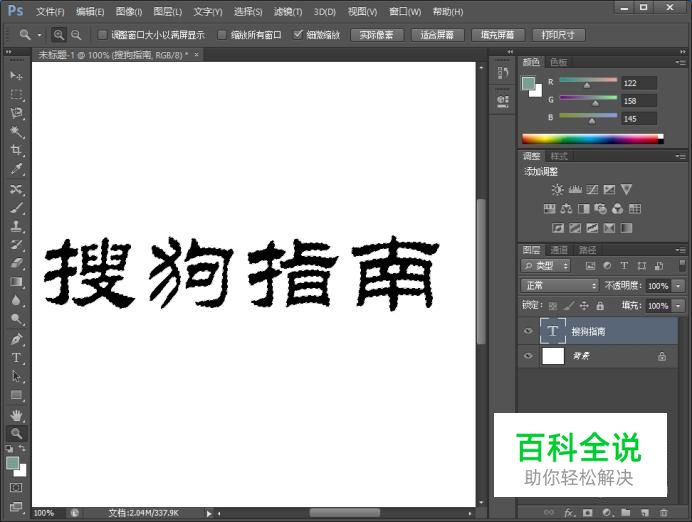
Task: Click the 适合屏幕 button
Action: [x=437, y=35]
